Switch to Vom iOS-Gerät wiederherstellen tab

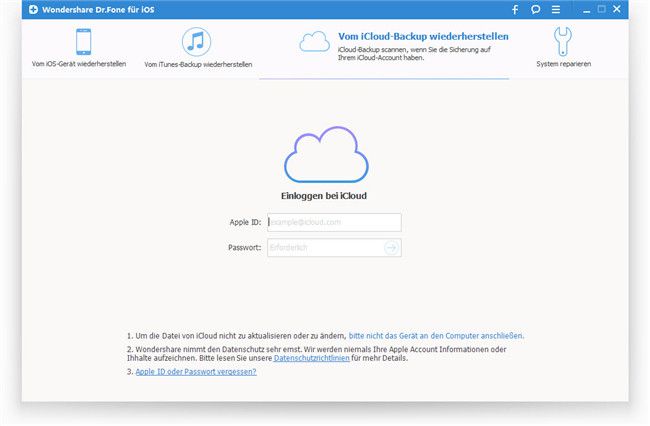(x=79, y=64)
